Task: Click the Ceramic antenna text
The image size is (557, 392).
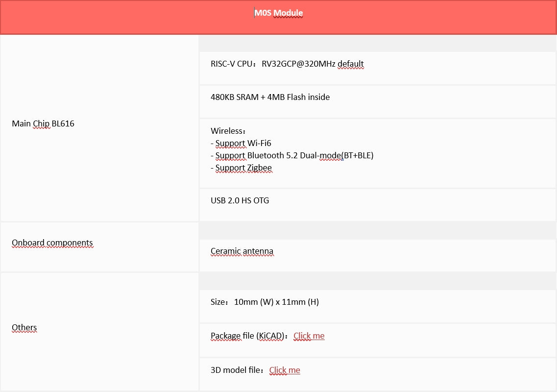Action: point(242,251)
